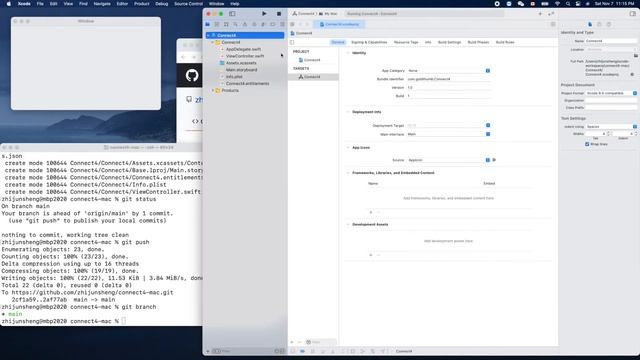Image resolution: width=640 pixels, height=360 pixels.
Task: Click the GitHub logo in browser window
Action: tap(192, 75)
